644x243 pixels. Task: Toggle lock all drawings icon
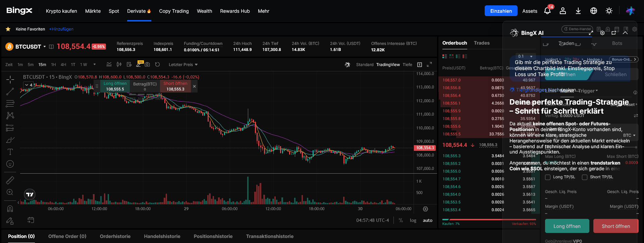point(10,221)
